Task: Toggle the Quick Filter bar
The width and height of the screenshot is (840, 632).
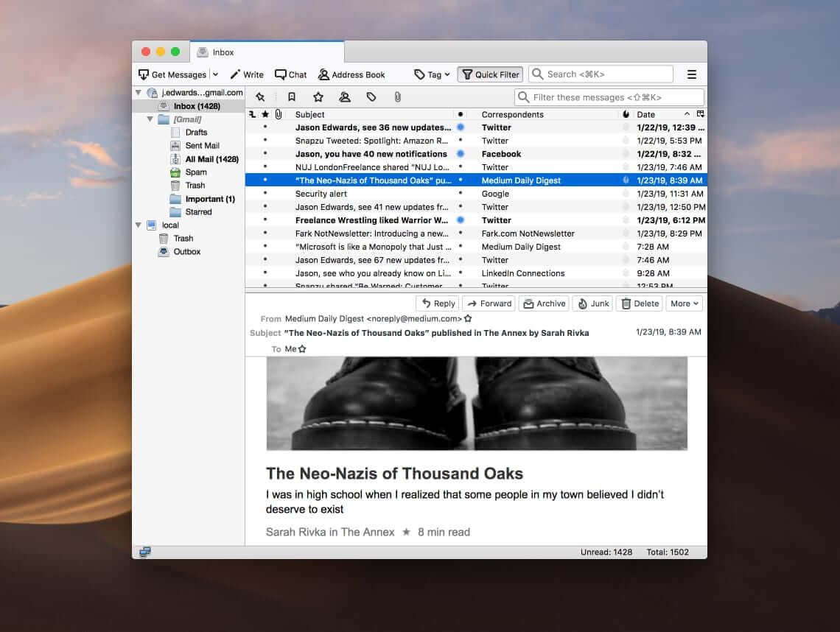Action: click(x=490, y=74)
